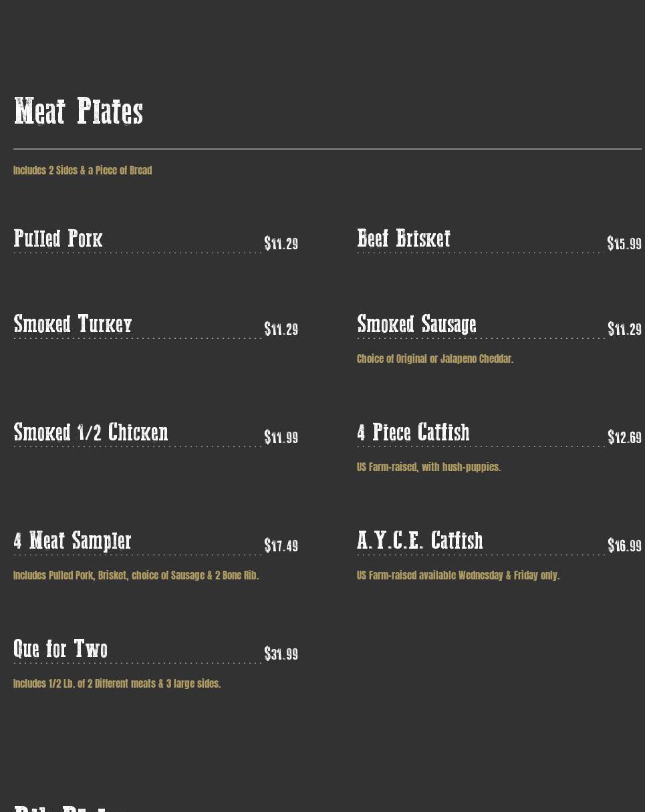Select the A.Y.C.E. Catfish menu item

[420, 541]
